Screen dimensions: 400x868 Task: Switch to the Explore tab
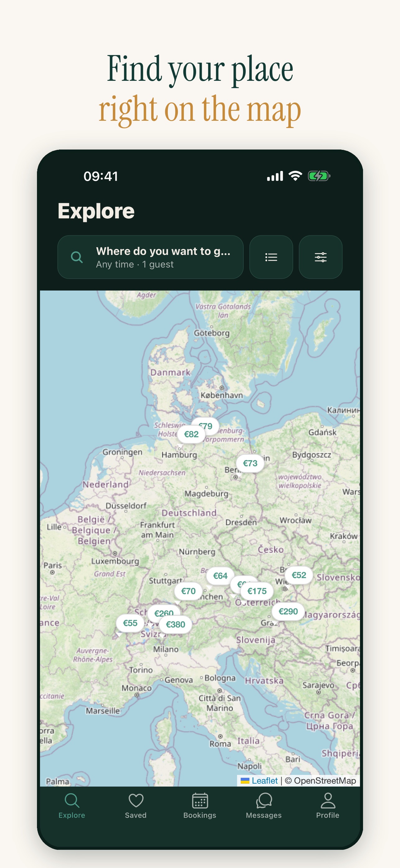72,806
